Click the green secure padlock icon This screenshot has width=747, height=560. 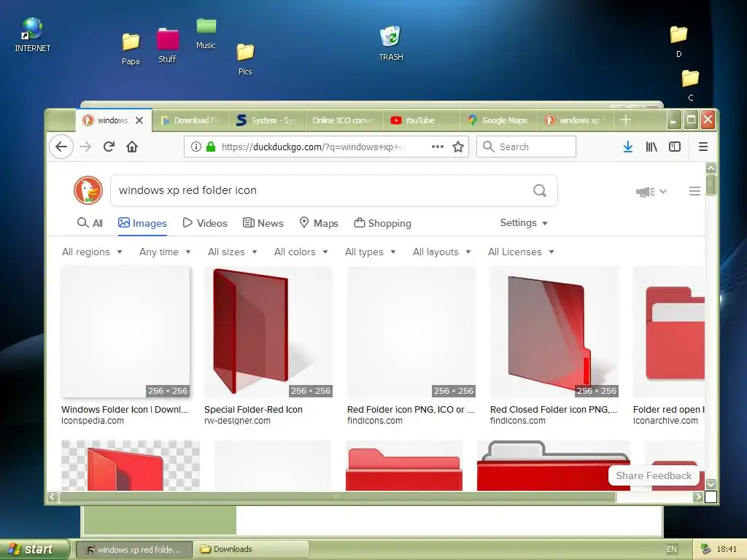pos(211,147)
